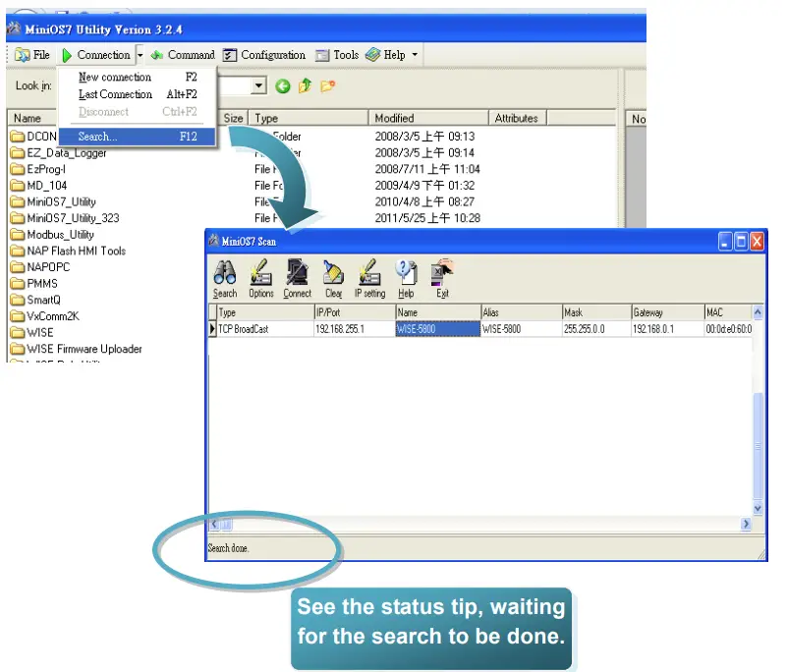Click the new folder icon beside Look in
Viewport: 787px width, 672px height.
pyautogui.click(x=327, y=86)
